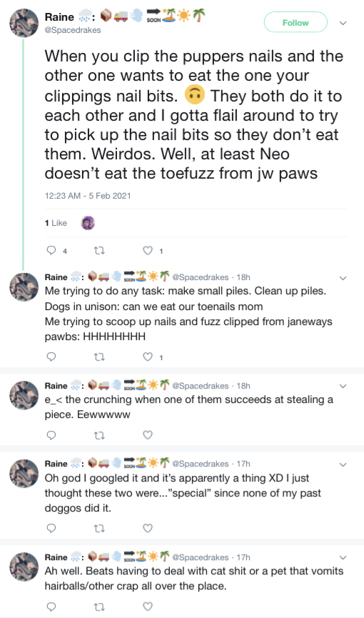Reply to the 'make small piles' tweet
This screenshot has width=364, height=618.
[x=51, y=357]
